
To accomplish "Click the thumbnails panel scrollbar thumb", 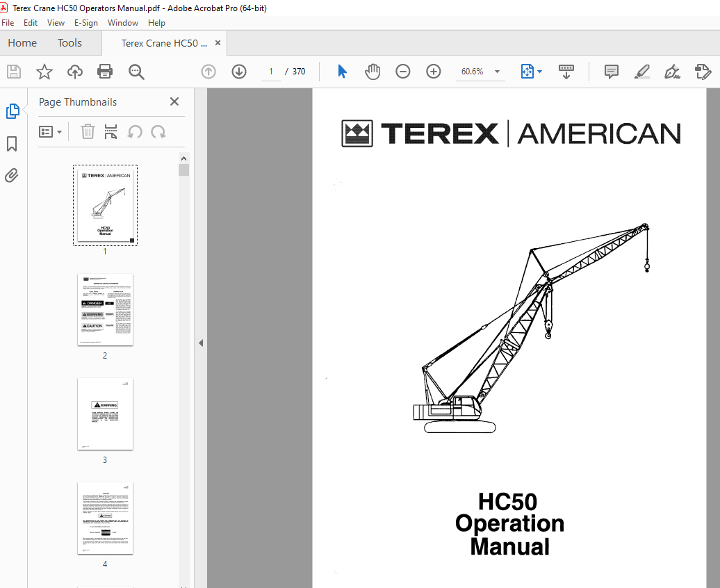I will pos(183,170).
